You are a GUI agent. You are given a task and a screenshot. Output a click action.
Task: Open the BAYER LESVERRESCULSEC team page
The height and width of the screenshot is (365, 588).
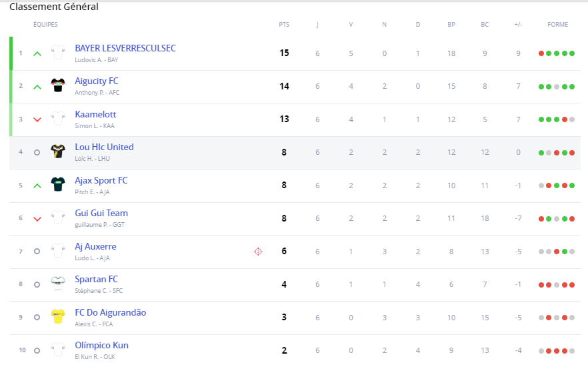[125, 48]
